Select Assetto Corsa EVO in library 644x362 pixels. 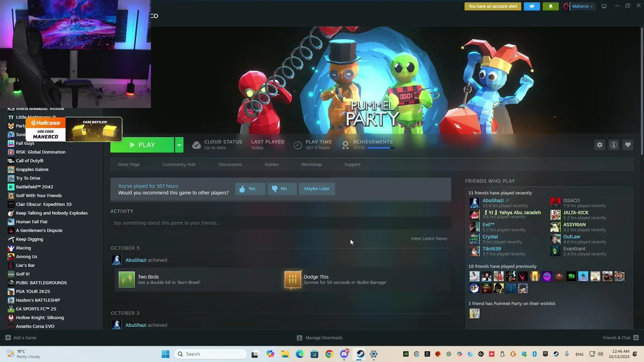[35, 326]
